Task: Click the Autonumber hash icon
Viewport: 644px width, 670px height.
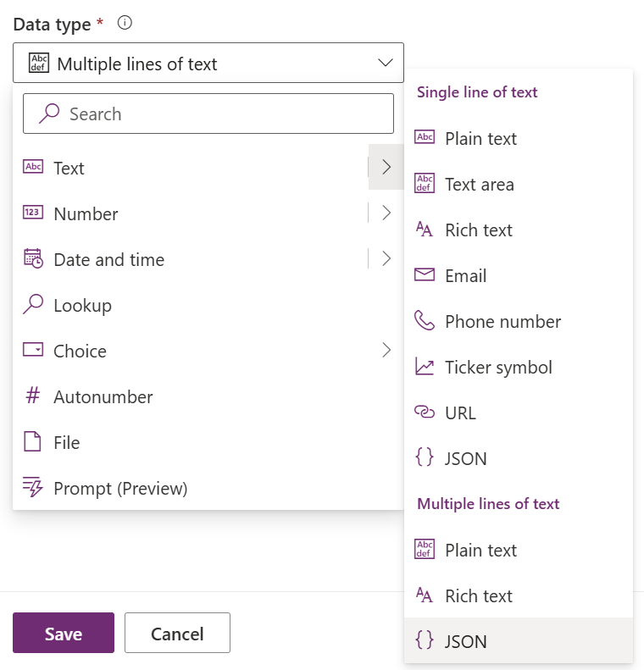Action: [x=33, y=396]
